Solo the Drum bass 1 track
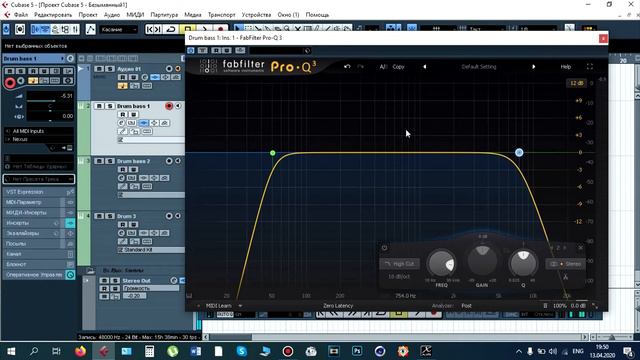The width and height of the screenshot is (640, 360). [109, 106]
